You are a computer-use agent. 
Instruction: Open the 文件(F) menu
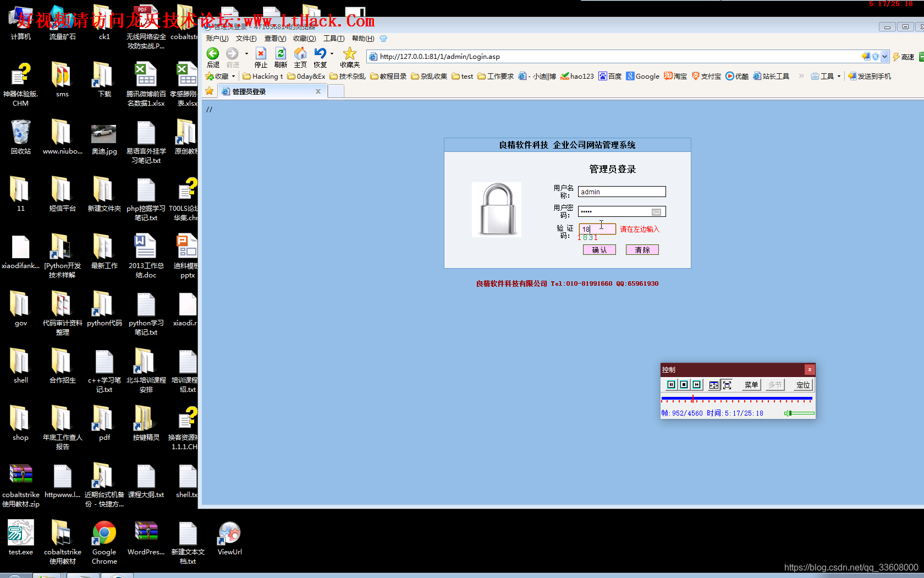pyautogui.click(x=246, y=39)
